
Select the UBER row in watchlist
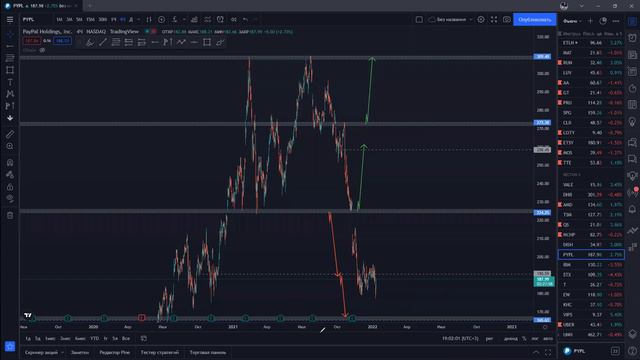click(591, 325)
